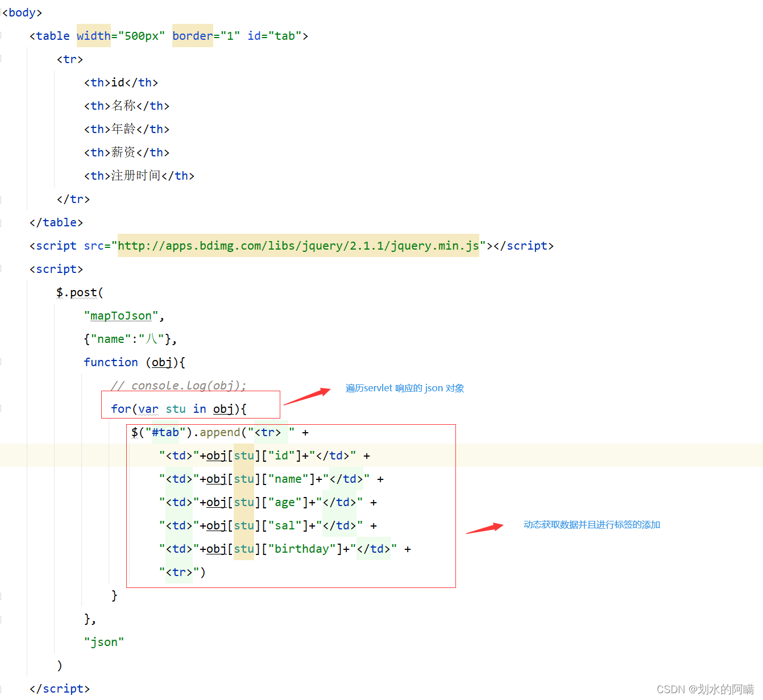The image size is (763, 700).
Task: Click the id="tab" attribute
Action: point(274,36)
